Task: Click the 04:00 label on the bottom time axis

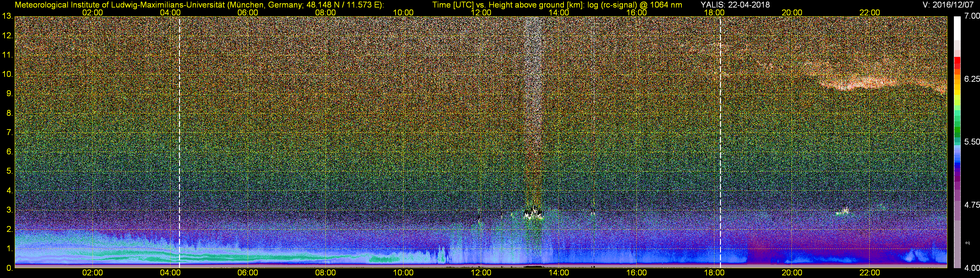Action: pos(170,273)
